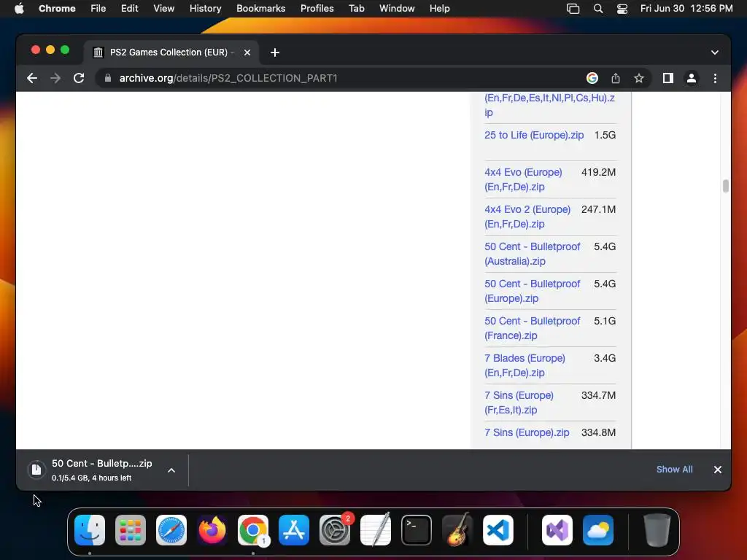Open the Tab menu

tap(356, 9)
